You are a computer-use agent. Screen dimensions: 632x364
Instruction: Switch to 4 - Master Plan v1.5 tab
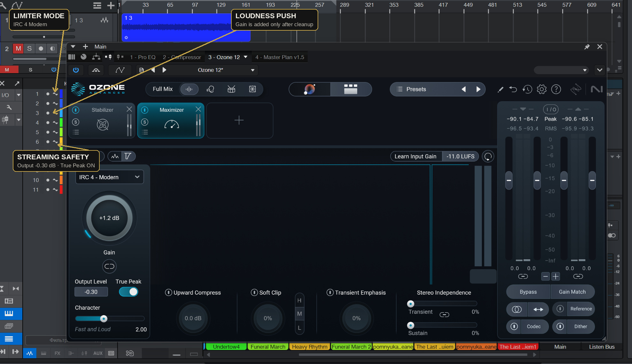point(280,57)
